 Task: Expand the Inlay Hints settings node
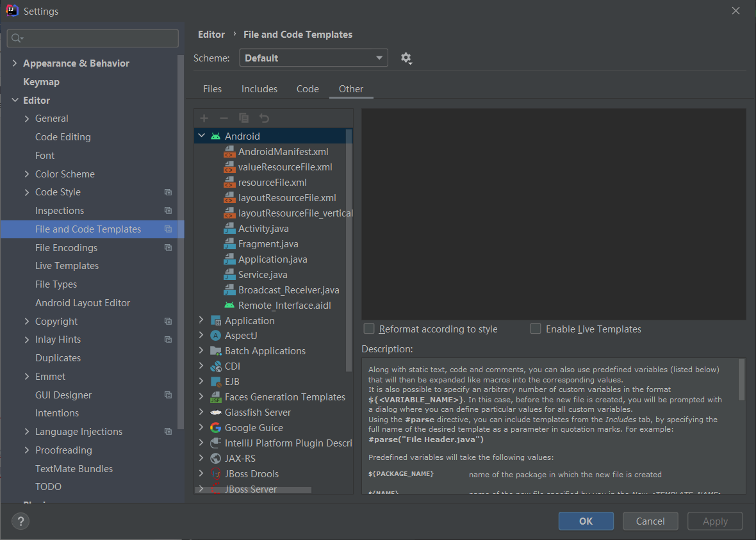point(27,340)
